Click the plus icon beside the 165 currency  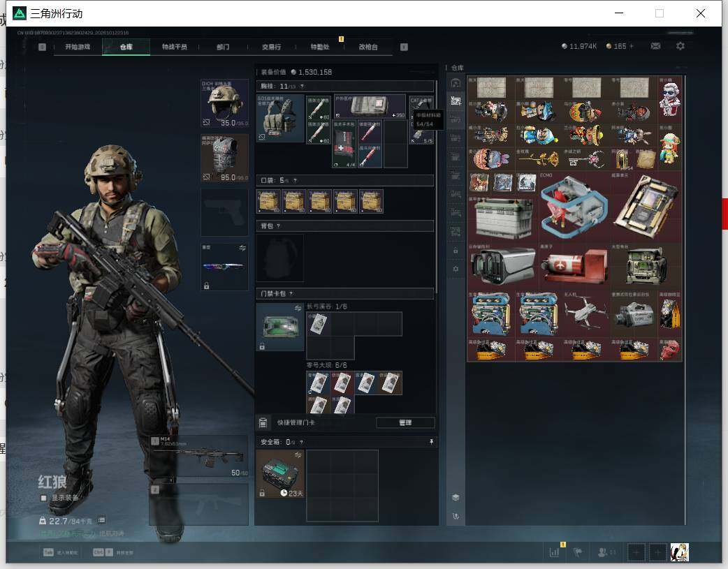point(632,46)
